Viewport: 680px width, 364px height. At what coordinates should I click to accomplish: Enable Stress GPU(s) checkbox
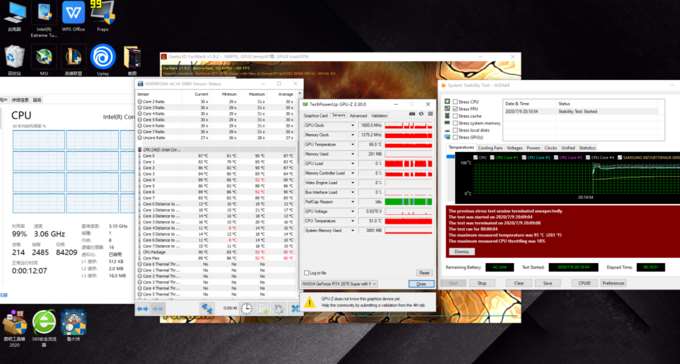(x=455, y=137)
